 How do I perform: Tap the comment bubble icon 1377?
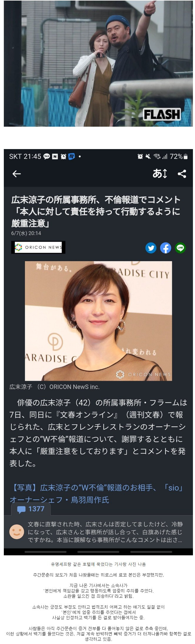tap(21, 510)
